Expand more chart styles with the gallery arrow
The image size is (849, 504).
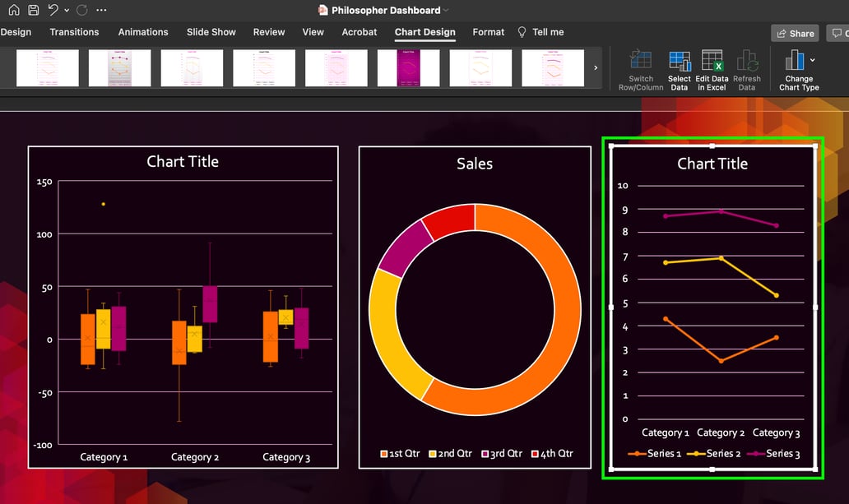tap(596, 68)
